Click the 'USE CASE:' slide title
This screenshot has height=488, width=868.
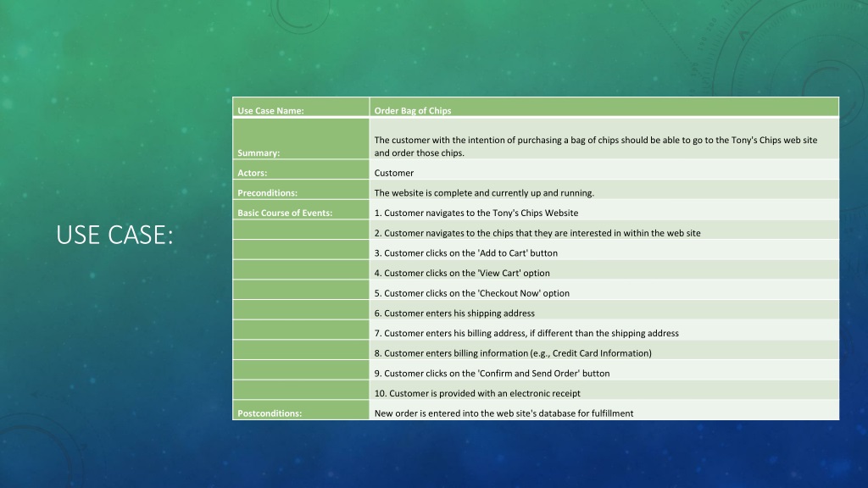tap(114, 235)
